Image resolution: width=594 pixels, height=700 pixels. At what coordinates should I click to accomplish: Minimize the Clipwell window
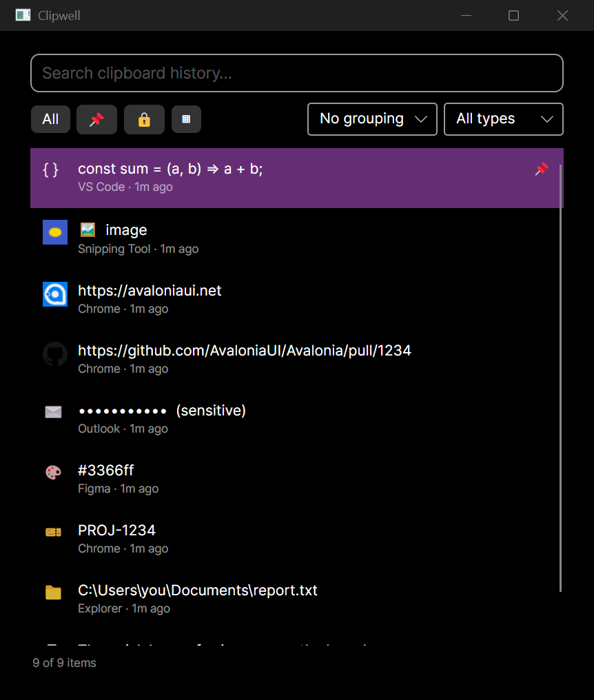(x=466, y=16)
